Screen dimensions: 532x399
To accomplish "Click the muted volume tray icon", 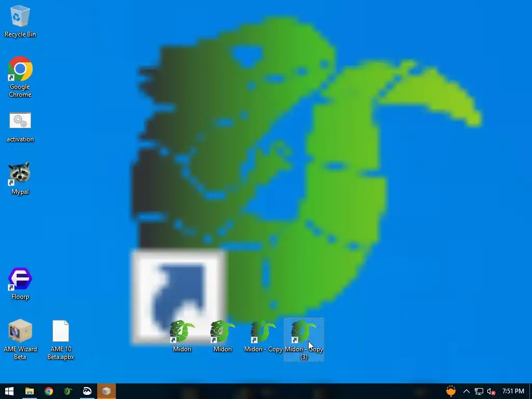I will pyautogui.click(x=491, y=391).
